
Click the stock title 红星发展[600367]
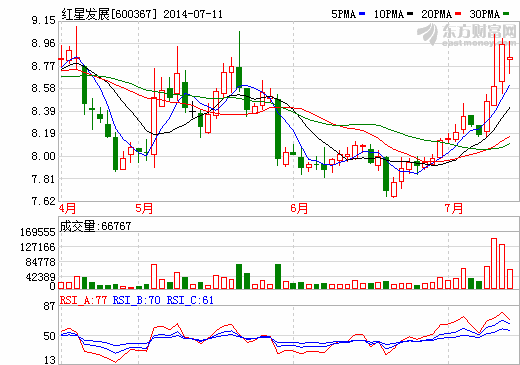click(109, 14)
